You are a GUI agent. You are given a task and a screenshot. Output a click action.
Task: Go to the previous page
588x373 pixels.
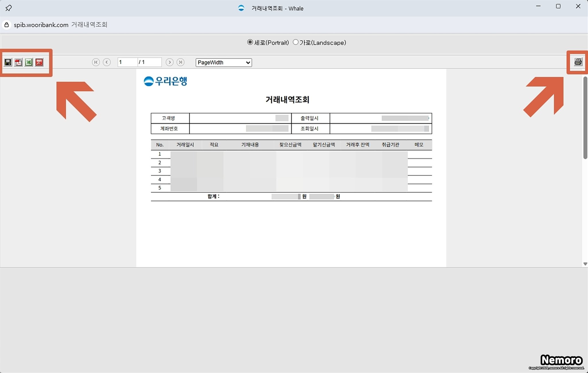pos(107,62)
